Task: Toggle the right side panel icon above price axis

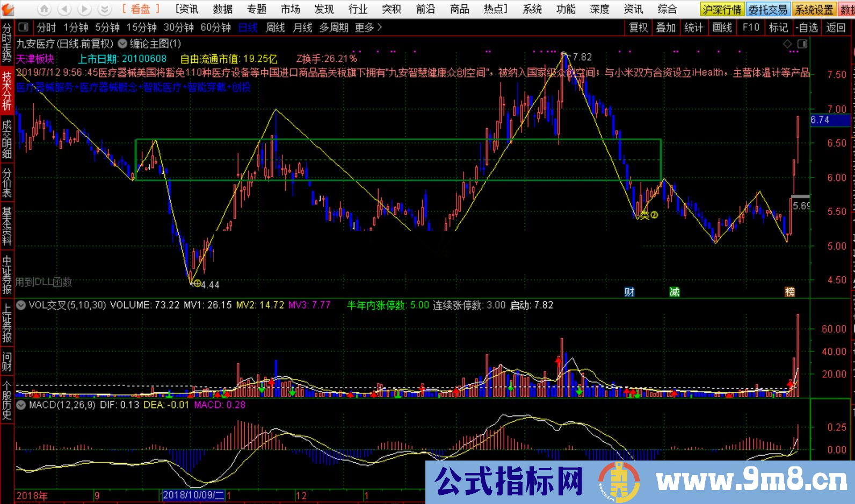Action: (x=802, y=44)
